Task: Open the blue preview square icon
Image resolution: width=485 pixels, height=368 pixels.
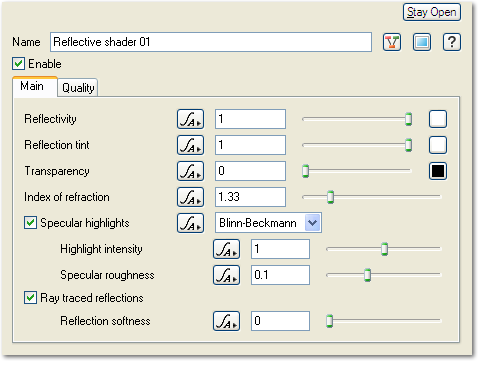Action: [x=422, y=42]
